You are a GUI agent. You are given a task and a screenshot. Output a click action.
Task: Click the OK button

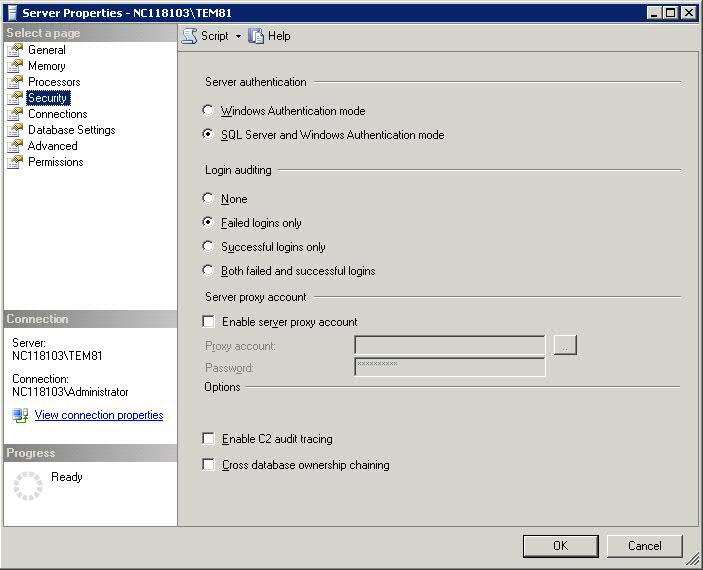560,545
